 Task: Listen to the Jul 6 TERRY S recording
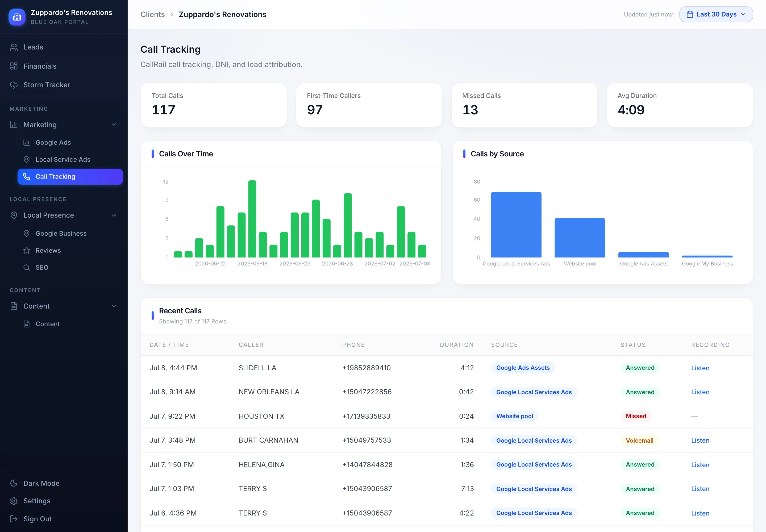click(700, 513)
